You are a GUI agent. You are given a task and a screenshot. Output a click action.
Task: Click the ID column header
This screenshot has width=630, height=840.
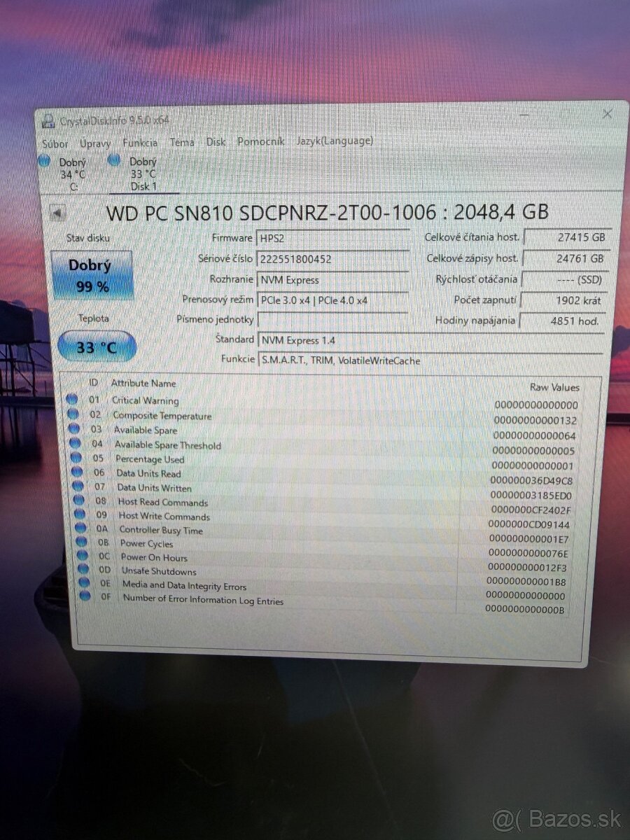pyautogui.click(x=93, y=382)
